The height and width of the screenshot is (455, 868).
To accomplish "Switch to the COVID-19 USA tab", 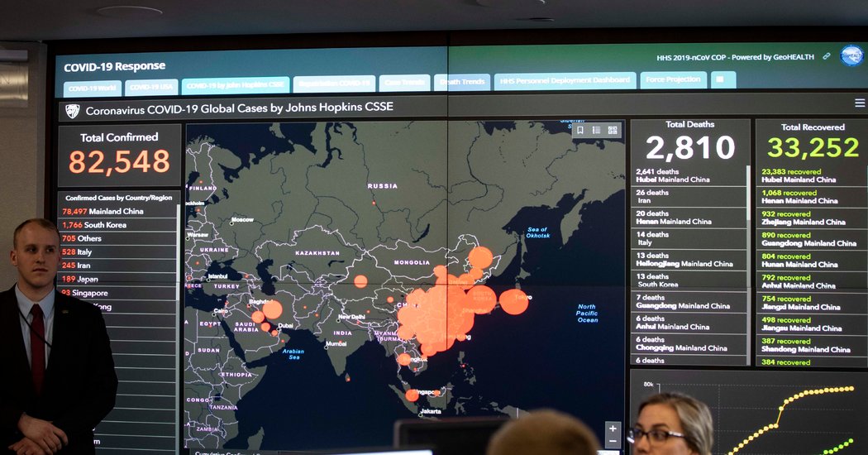I will click(151, 87).
